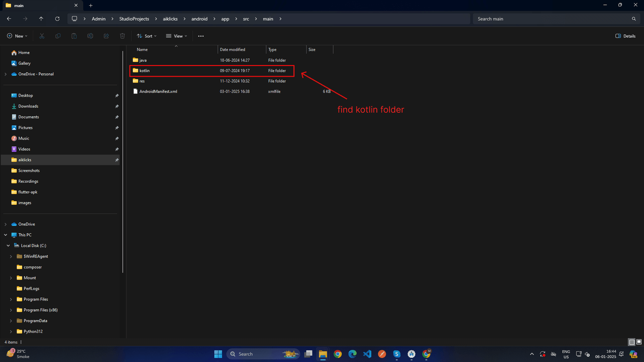The image size is (644, 362).
Task: Open the Sort dropdown menu
Action: point(147,36)
